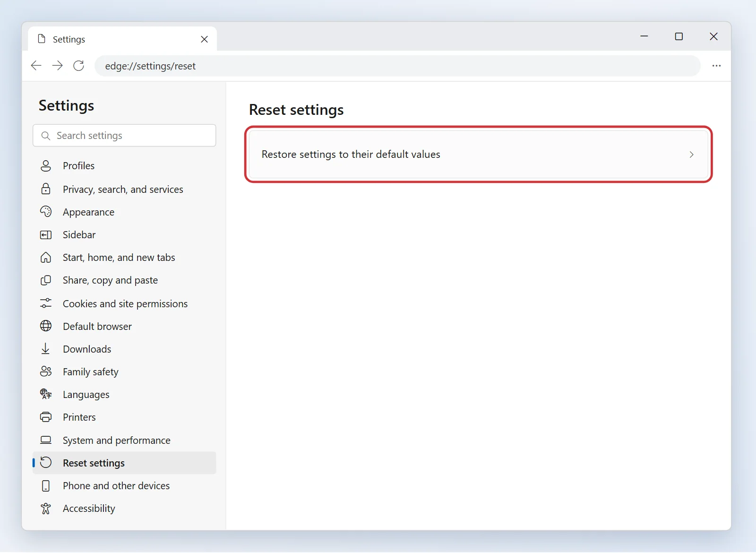Image resolution: width=756 pixels, height=553 pixels.
Task: Expand the Restore settings chevron arrow
Action: [692, 155]
